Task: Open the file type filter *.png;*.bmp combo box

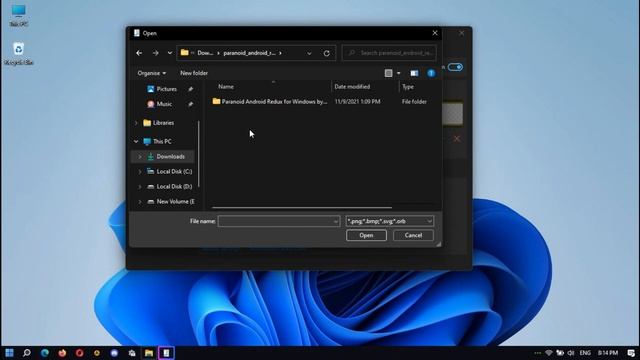Action: (389, 221)
